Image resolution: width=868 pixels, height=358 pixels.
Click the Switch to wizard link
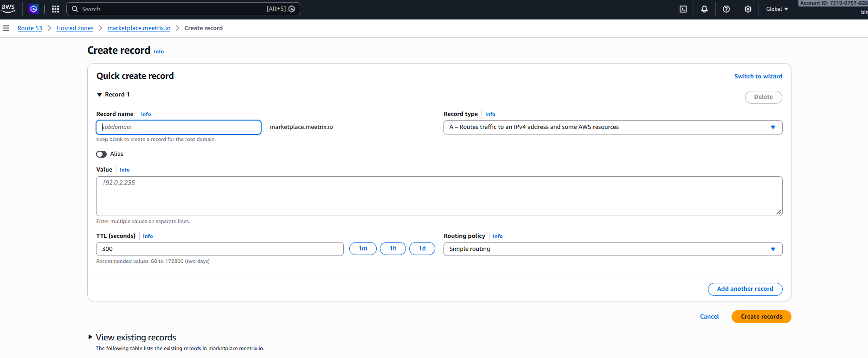point(758,77)
